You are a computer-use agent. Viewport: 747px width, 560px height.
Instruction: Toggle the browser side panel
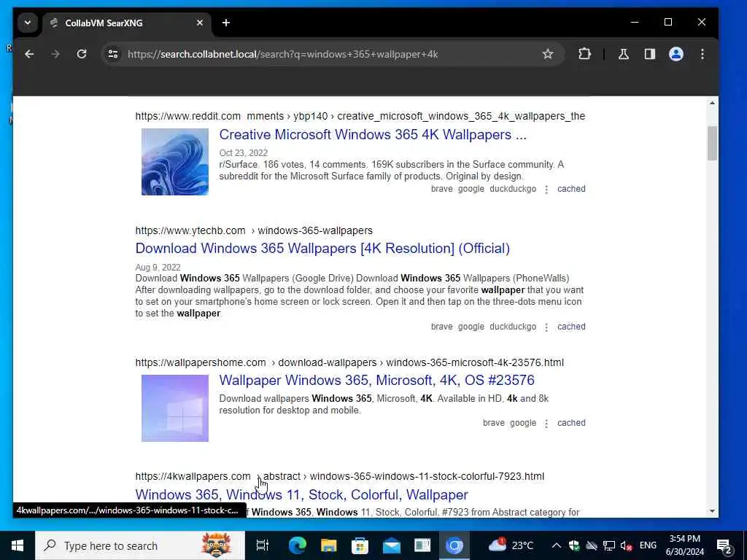tap(650, 54)
